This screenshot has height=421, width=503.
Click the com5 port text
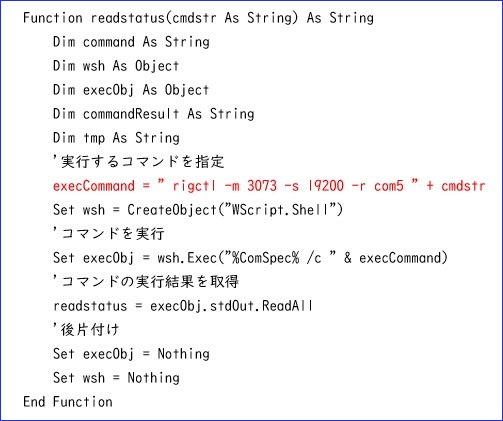[389, 186]
